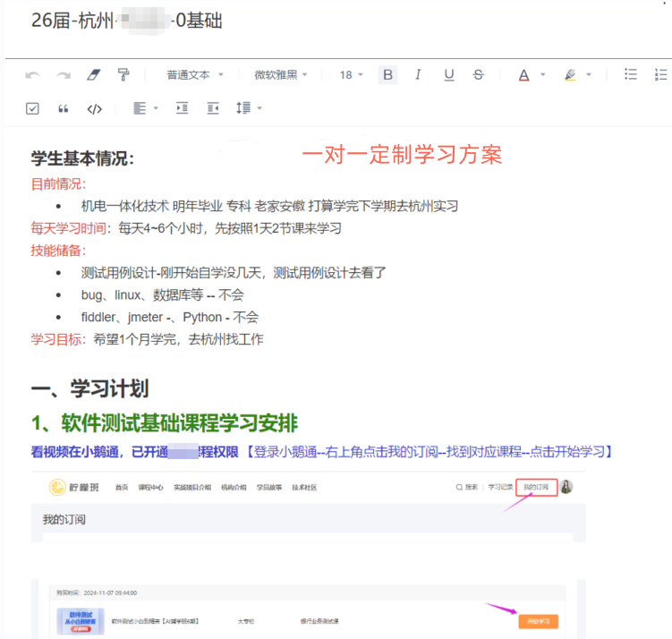
Task: Activate the format painter tool
Action: click(123, 75)
